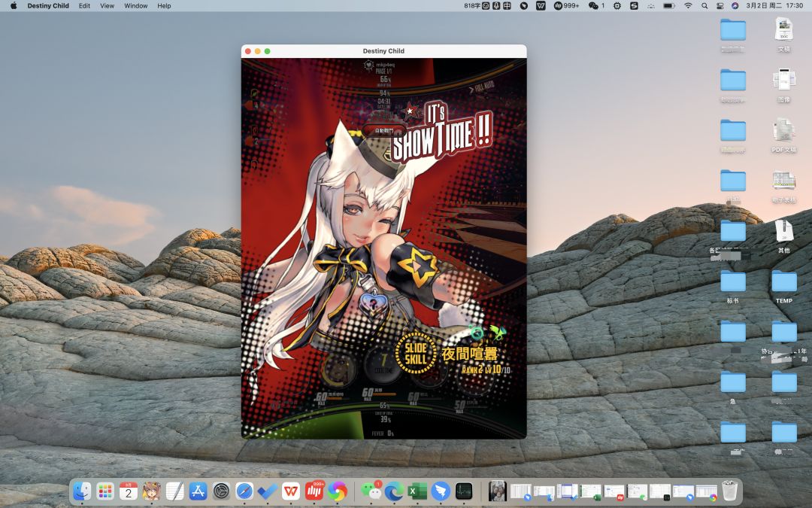Open the Trash in the Dock
This screenshot has height=508, width=812.
pyautogui.click(x=729, y=491)
